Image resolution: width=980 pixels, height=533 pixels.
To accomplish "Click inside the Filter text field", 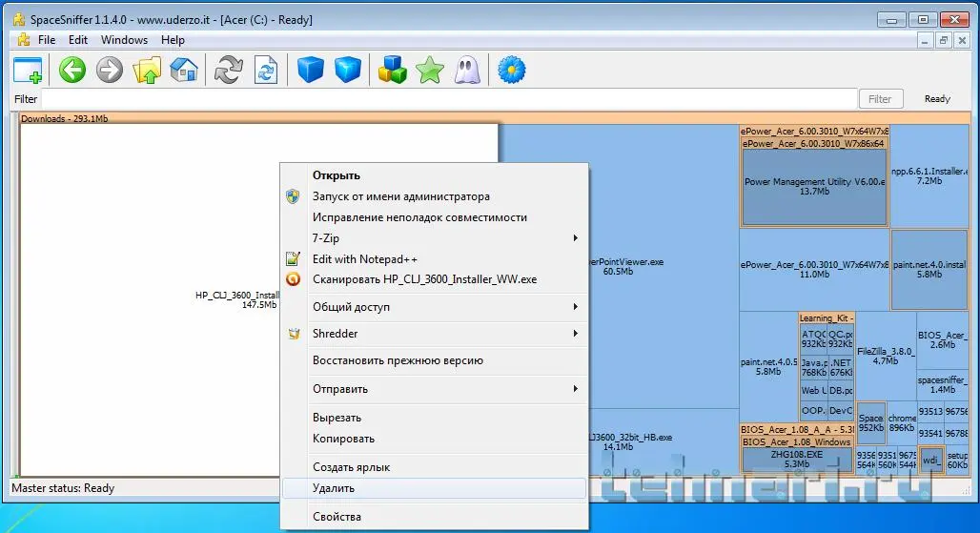I will [x=449, y=99].
